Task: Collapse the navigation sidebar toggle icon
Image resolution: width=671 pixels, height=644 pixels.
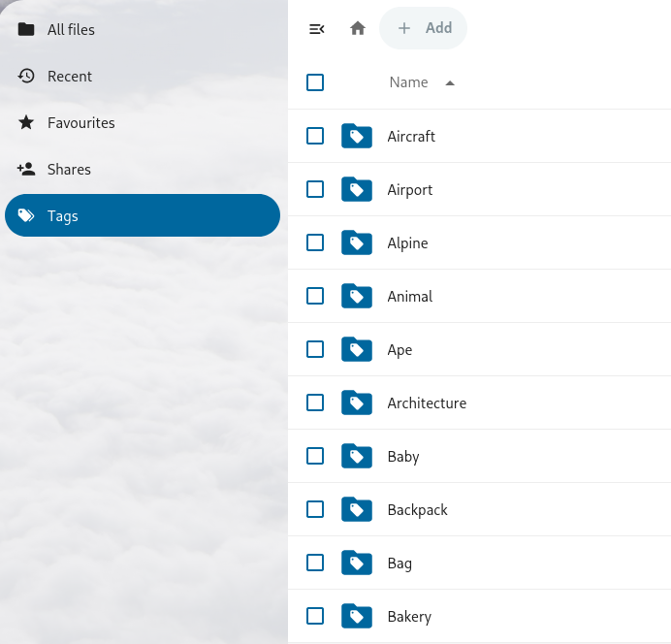Action: [x=316, y=29]
